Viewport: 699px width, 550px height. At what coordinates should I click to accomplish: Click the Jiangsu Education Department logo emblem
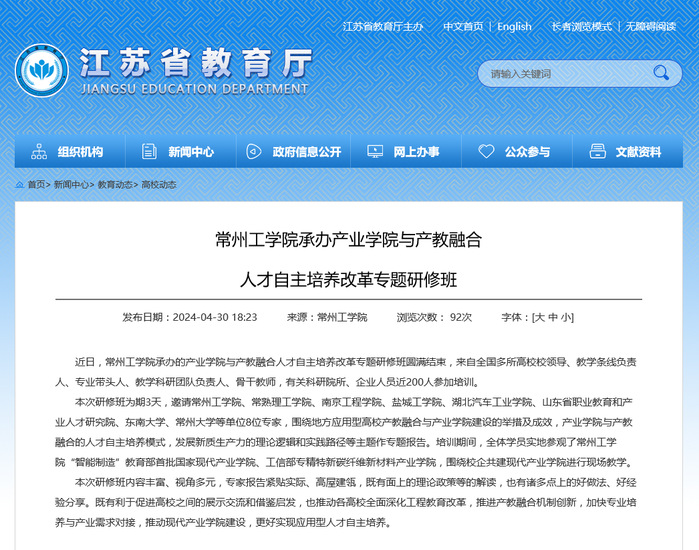click(x=41, y=71)
